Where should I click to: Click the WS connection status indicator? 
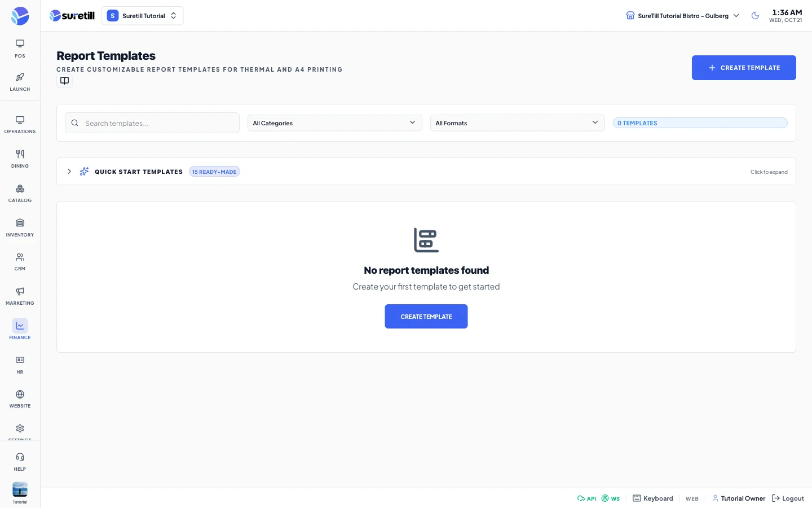[x=611, y=498]
